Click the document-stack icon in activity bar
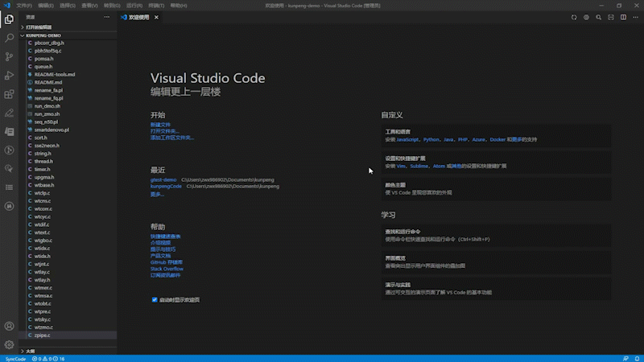Image resolution: width=644 pixels, height=362 pixels. [9, 131]
